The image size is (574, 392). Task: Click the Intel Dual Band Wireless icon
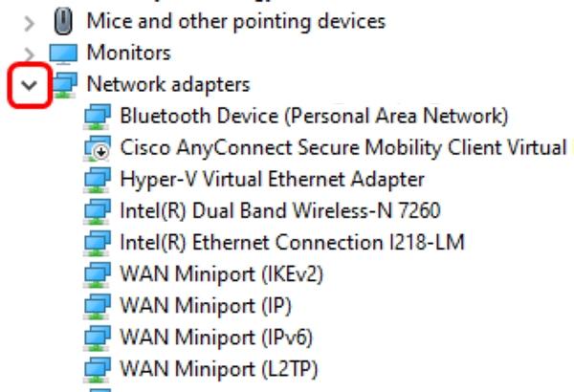click(x=97, y=211)
